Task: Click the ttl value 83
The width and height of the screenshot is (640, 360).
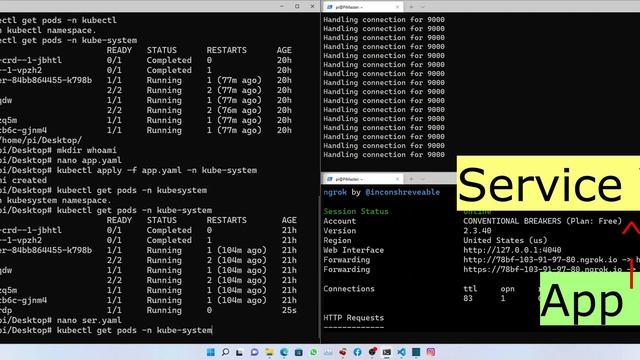Action: (468, 298)
